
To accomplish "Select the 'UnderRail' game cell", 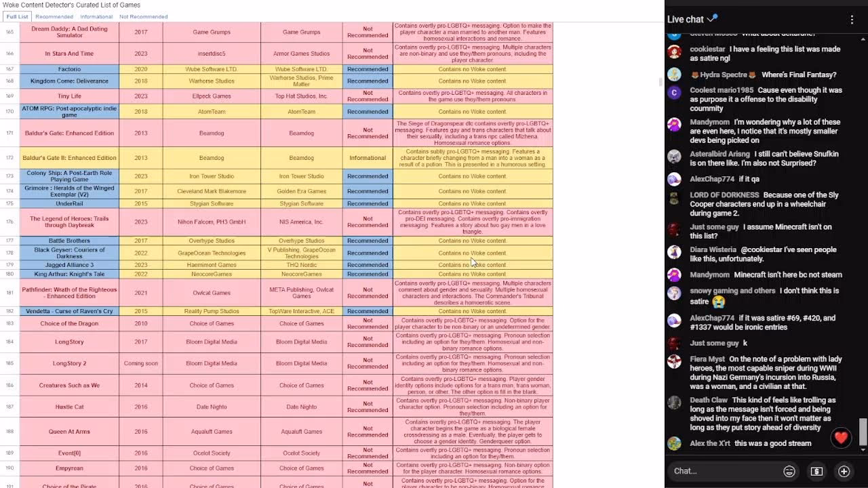I will (69, 203).
